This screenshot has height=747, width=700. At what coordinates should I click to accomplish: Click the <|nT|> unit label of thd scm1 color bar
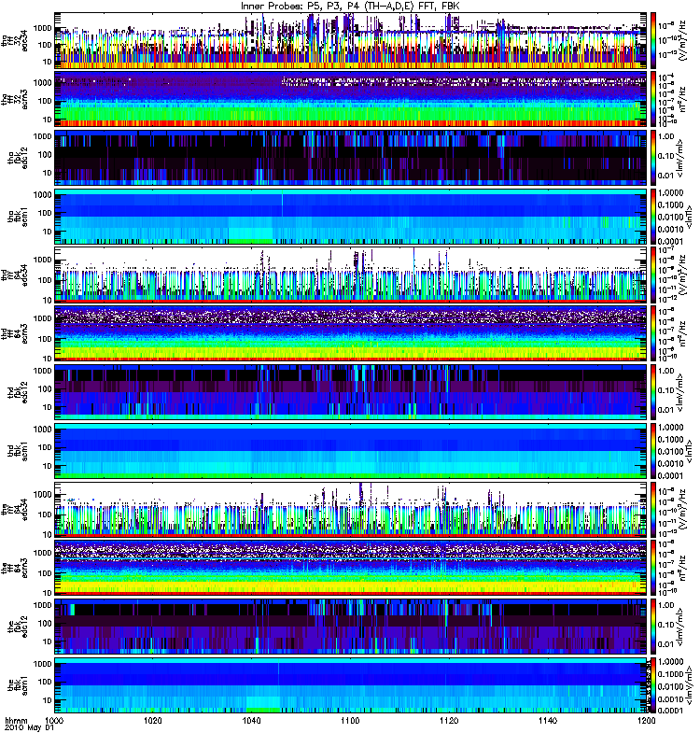coord(688,451)
